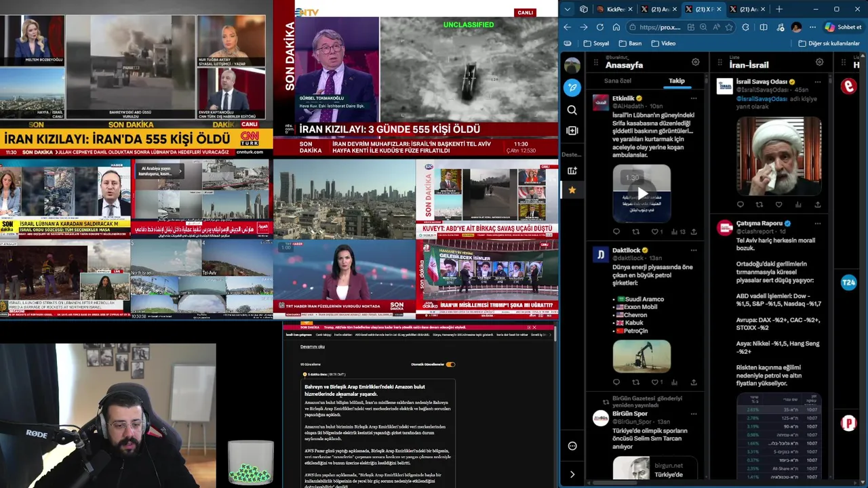Toggle the split screen browser icon

[x=764, y=27]
